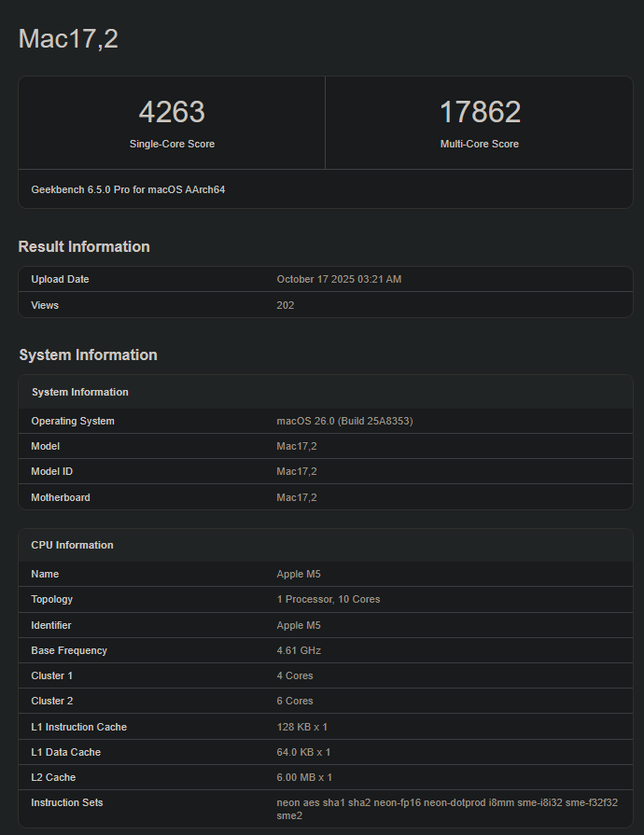Click the Motherboard row label
Screen dimensions: 644x835
[x=61, y=498]
